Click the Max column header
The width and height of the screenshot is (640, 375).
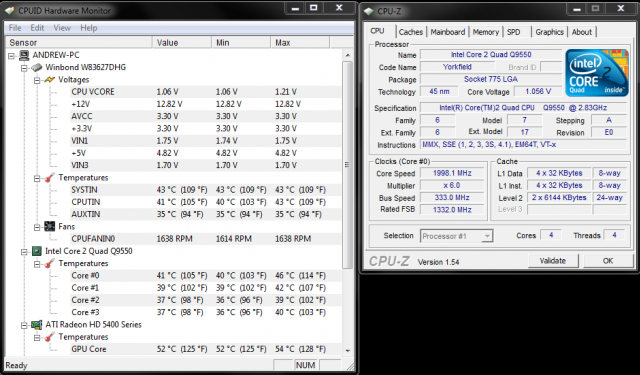pos(300,42)
